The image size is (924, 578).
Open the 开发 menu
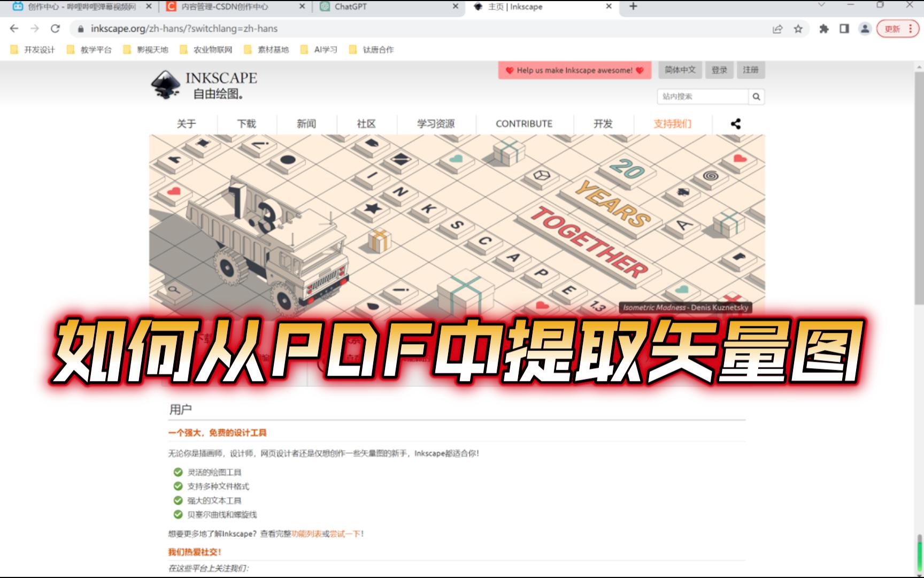[x=603, y=124]
